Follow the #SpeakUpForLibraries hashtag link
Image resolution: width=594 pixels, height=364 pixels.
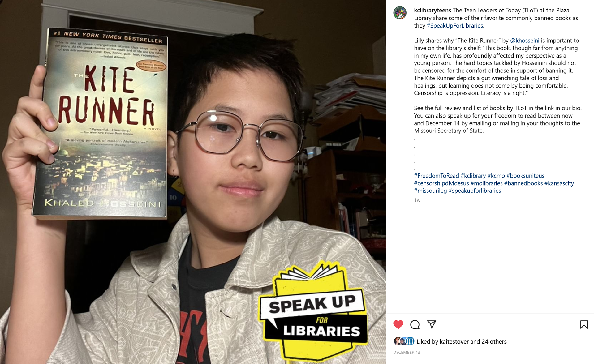coord(455,26)
